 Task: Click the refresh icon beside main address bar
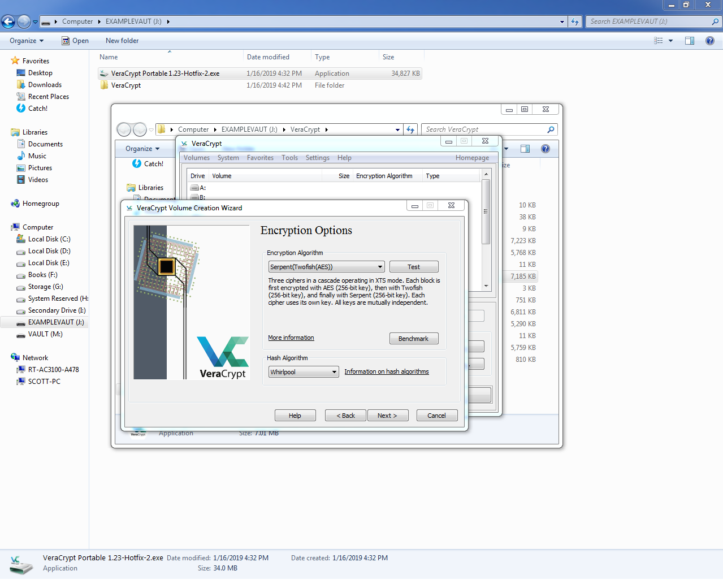(x=575, y=21)
